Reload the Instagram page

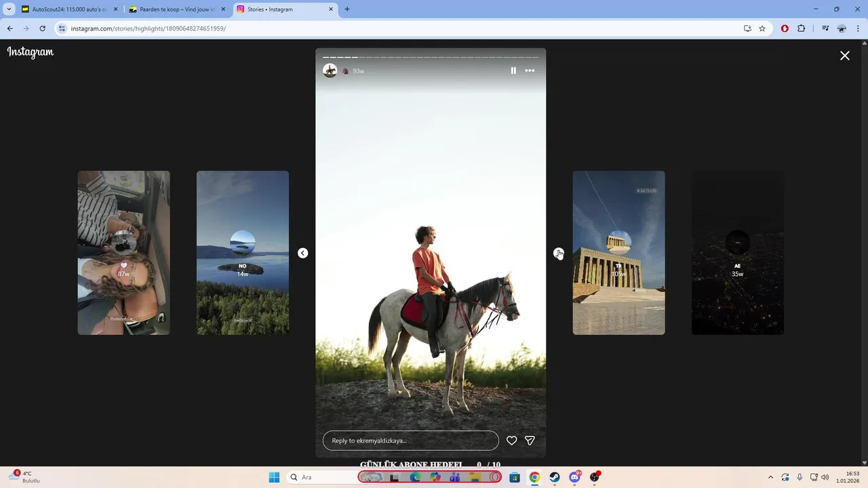click(42, 28)
